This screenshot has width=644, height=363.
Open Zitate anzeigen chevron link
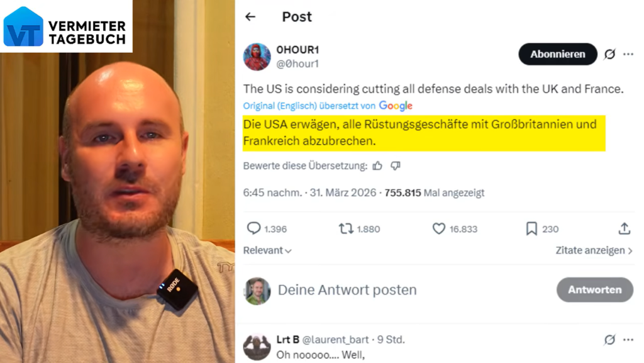(x=594, y=250)
